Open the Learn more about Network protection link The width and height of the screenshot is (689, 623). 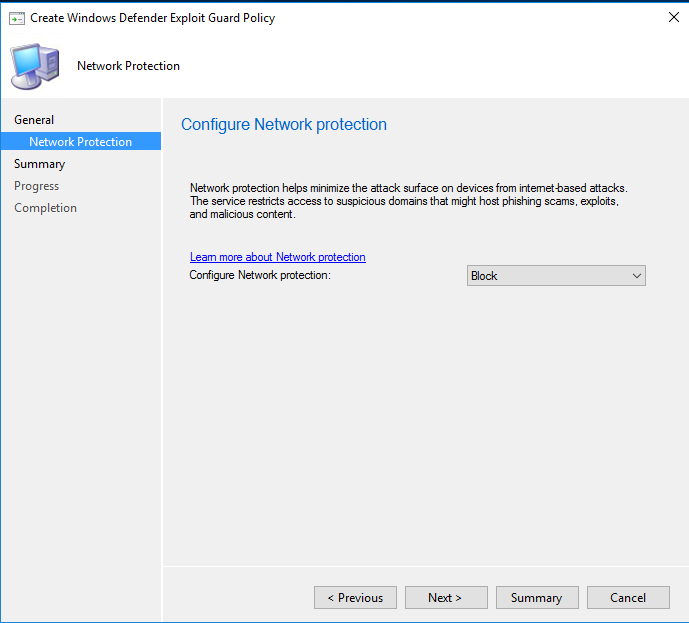(x=277, y=257)
